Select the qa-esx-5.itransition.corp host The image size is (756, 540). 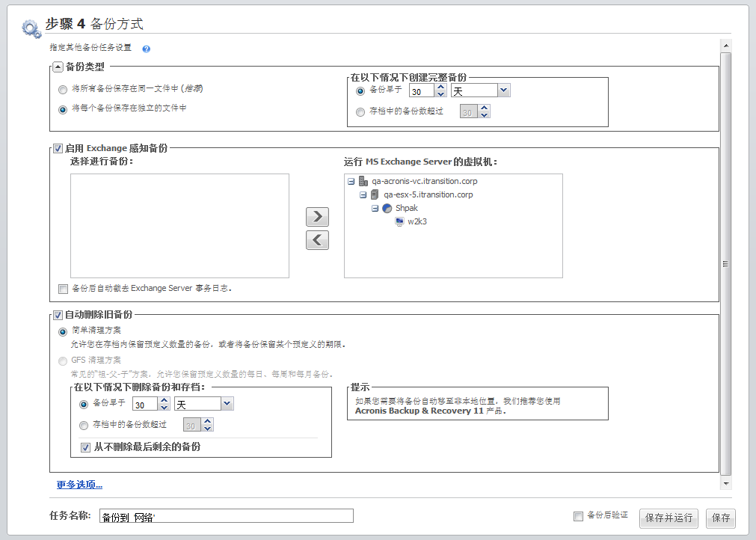pyautogui.click(x=428, y=194)
